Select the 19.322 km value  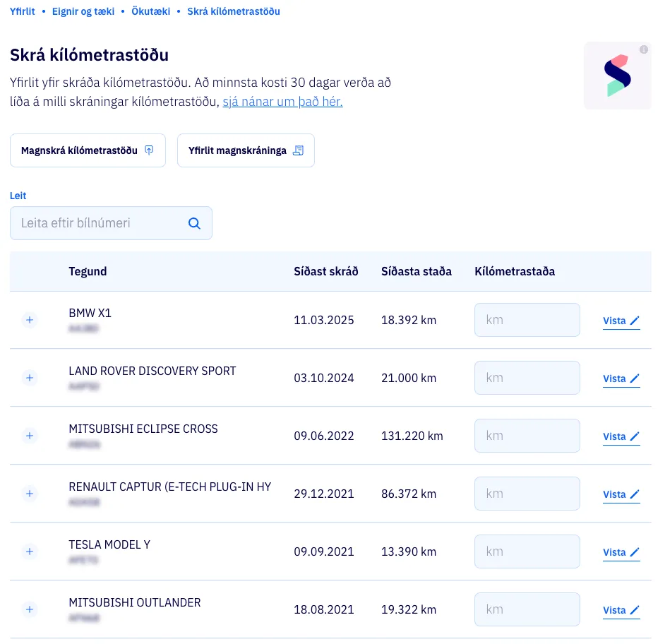(409, 609)
